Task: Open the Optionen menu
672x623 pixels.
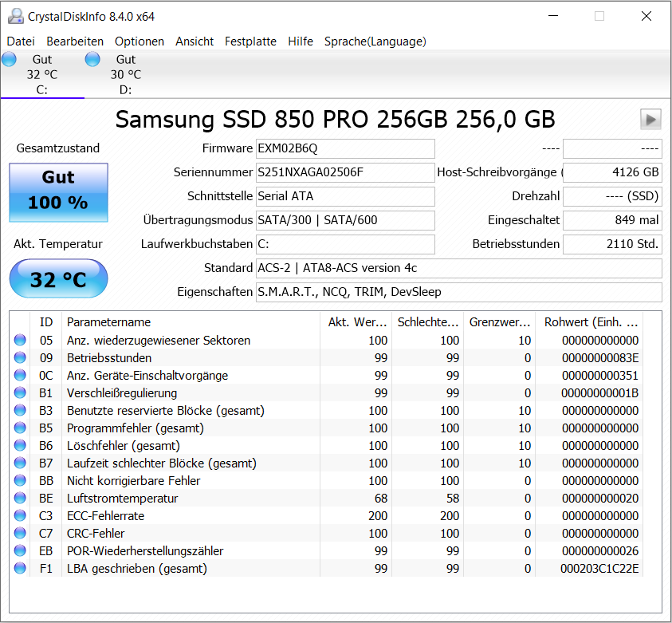Action: [140, 41]
